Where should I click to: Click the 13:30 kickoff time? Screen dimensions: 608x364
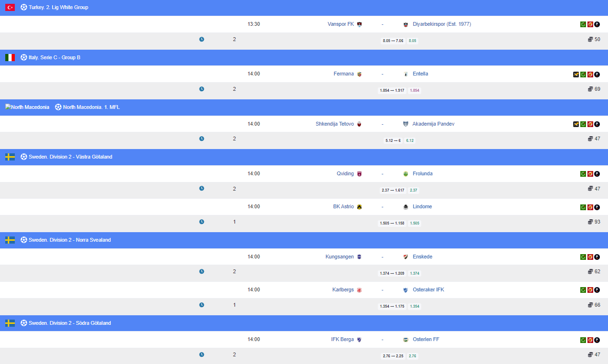click(254, 24)
